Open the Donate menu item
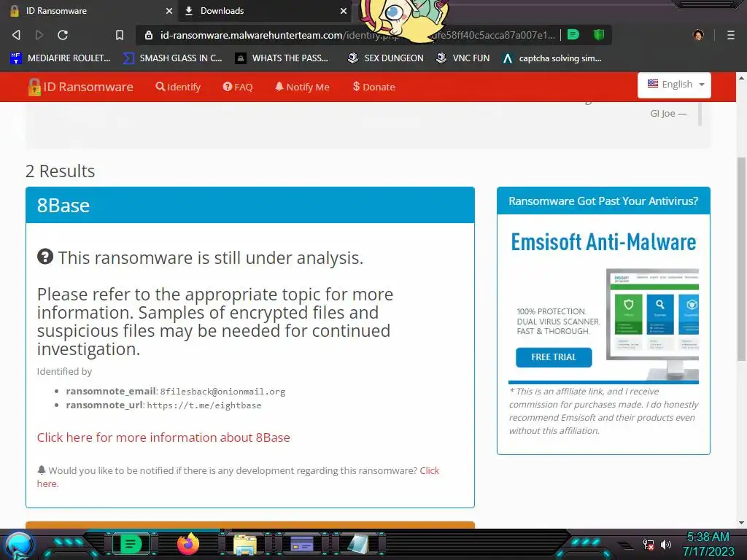 pos(374,87)
